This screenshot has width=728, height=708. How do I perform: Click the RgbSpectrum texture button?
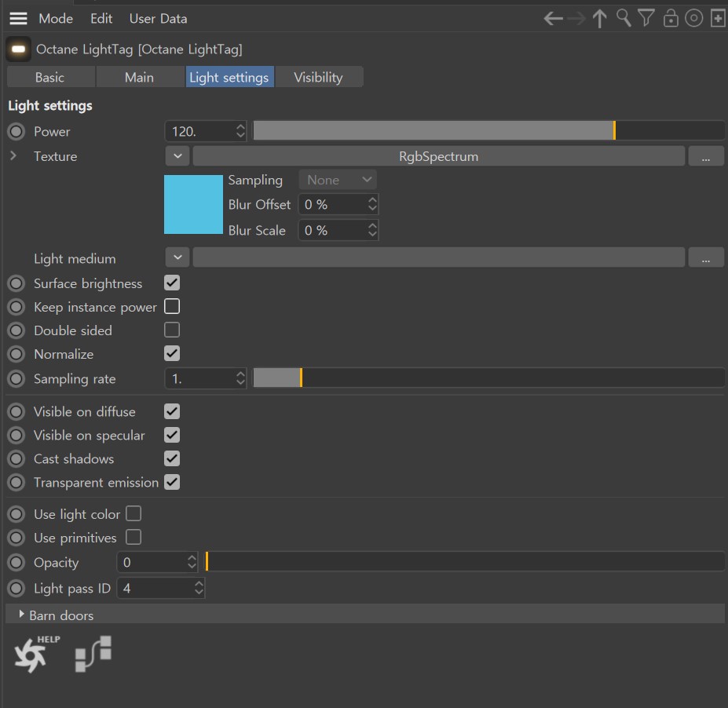(439, 156)
